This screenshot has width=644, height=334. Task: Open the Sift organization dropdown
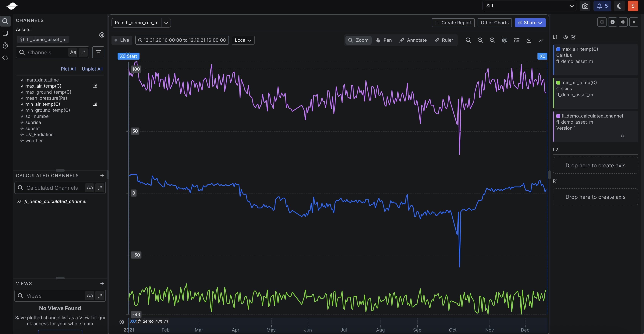tap(529, 6)
